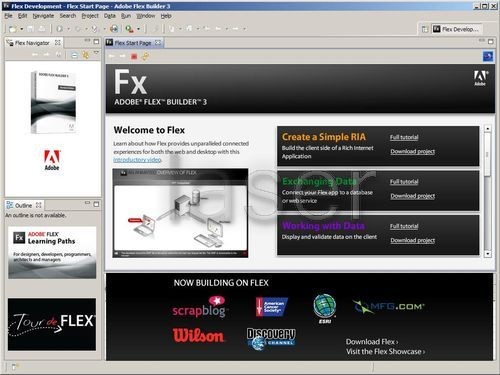Minimize the Flex Navigator panel
500x375 pixels.
click(87, 41)
